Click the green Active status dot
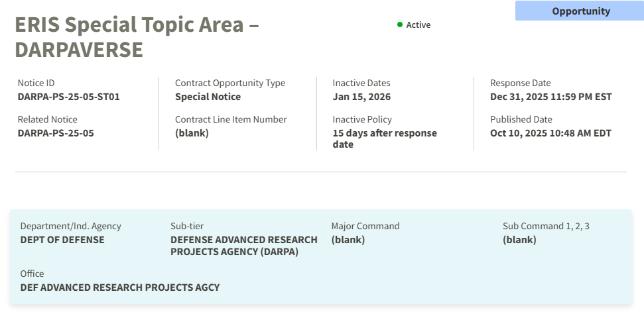 coord(400,25)
